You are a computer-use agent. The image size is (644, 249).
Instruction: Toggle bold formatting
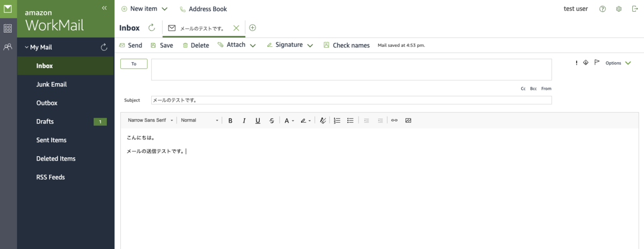[230, 121]
